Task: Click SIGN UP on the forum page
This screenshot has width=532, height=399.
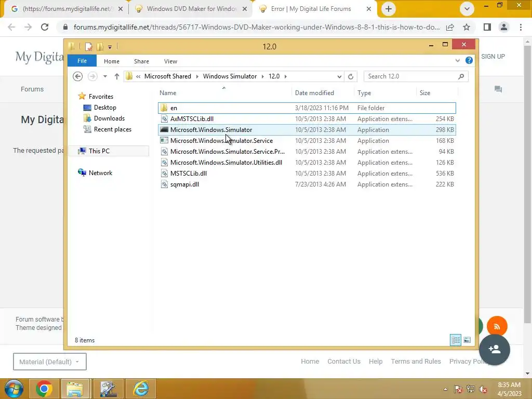Action: pos(493,56)
